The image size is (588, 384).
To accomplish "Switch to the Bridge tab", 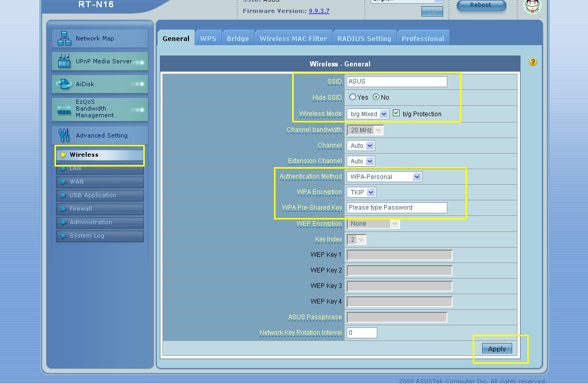I will 238,38.
